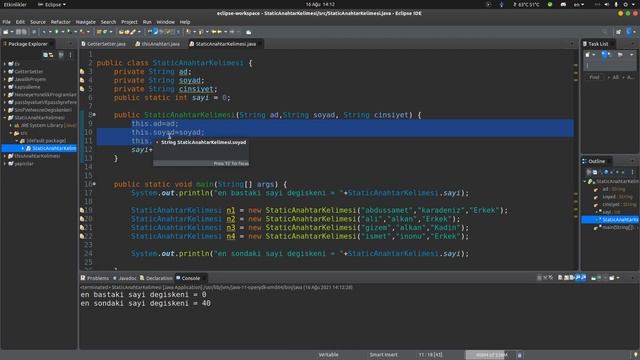Click the New Task icon in Task List

[587, 55]
